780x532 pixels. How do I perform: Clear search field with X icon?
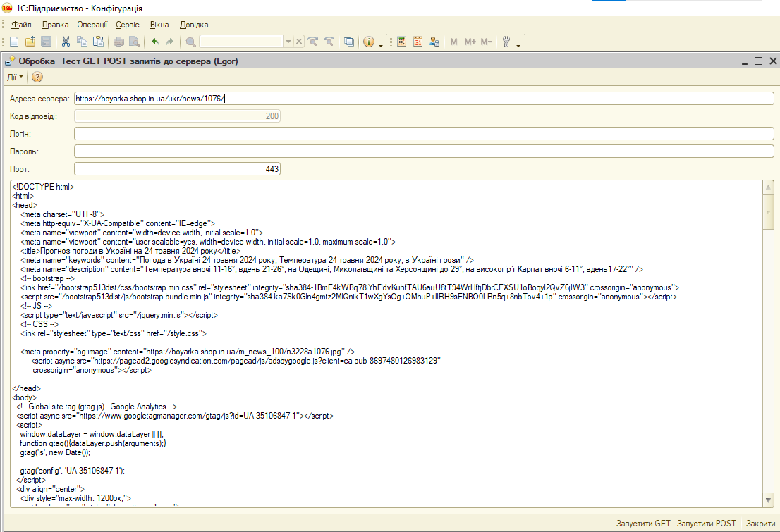click(298, 42)
